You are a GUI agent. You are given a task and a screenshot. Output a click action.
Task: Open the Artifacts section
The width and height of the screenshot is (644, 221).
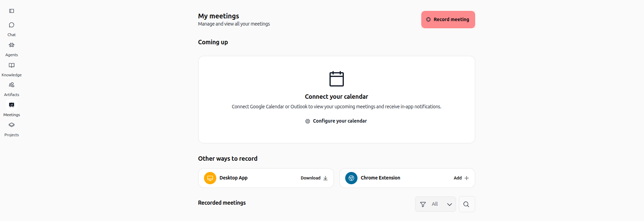pyautogui.click(x=12, y=90)
